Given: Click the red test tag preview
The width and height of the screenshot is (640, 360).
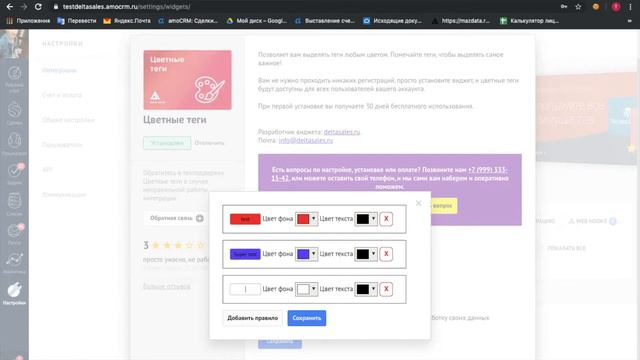Looking at the screenshot, I should point(245,219).
